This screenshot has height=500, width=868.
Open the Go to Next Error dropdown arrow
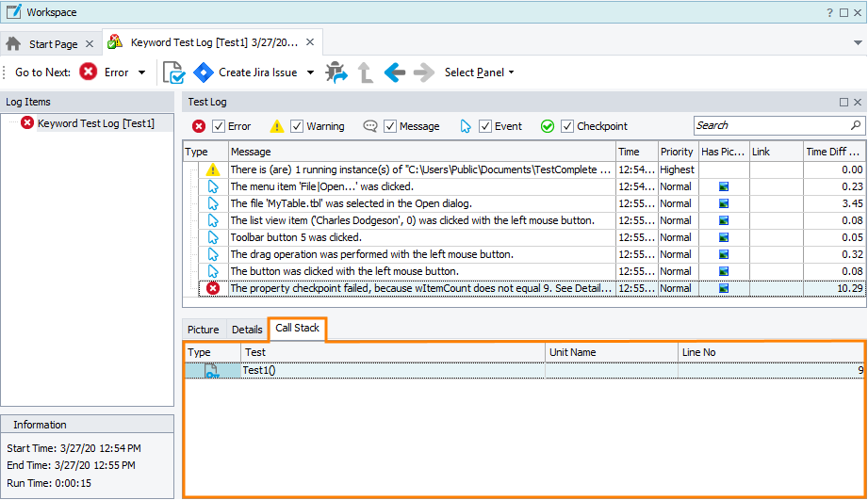coord(142,73)
